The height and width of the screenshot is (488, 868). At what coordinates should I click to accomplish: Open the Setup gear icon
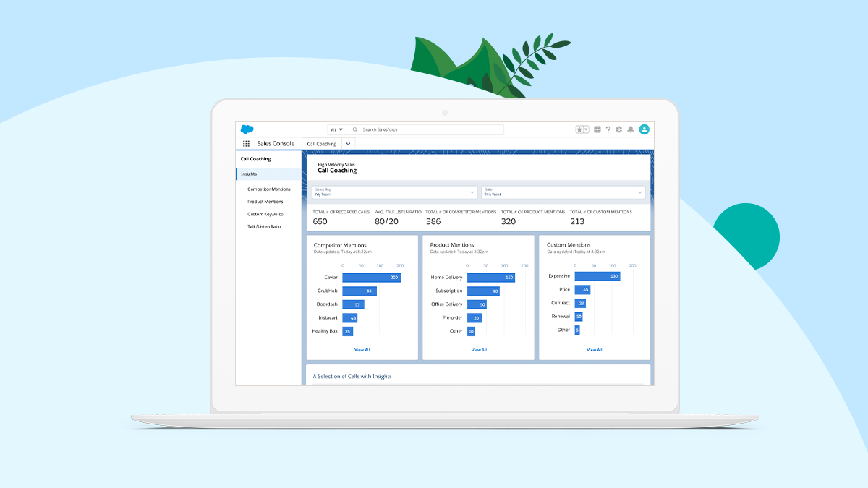tap(619, 129)
